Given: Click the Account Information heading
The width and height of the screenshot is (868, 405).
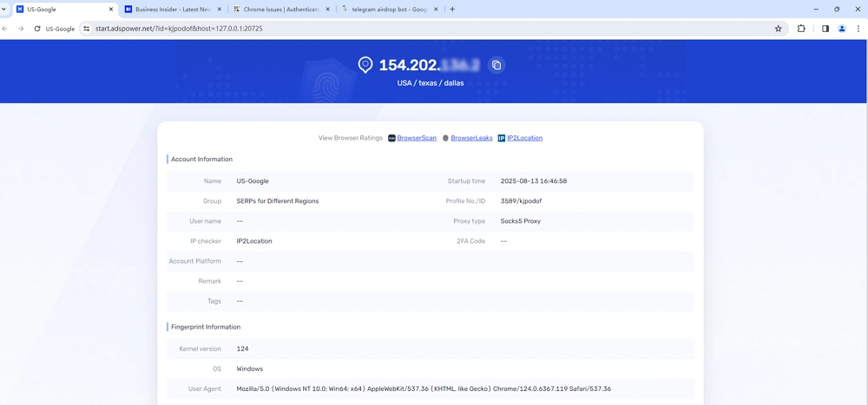Looking at the screenshot, I should click(201, 160).
